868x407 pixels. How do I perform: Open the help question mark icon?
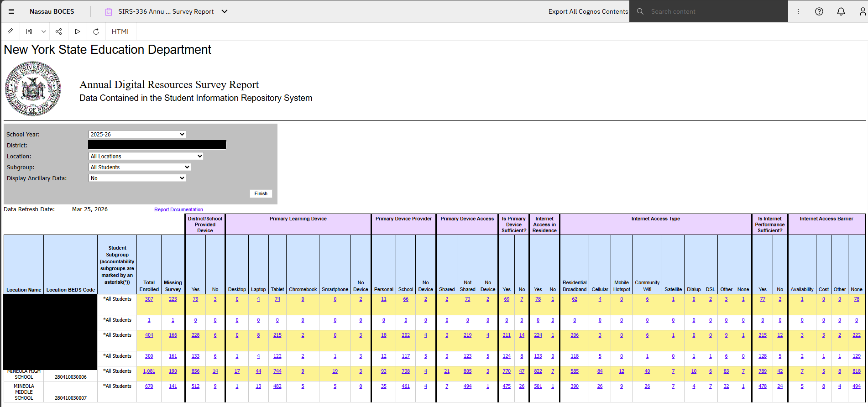(x=819, y=11)
